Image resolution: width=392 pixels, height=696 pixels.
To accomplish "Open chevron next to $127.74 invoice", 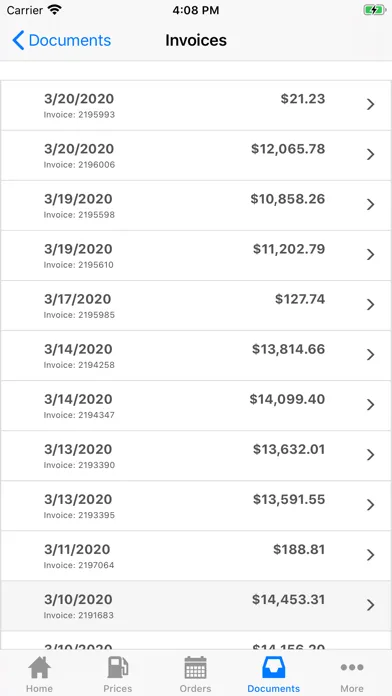I will click(x=371, y=304).
